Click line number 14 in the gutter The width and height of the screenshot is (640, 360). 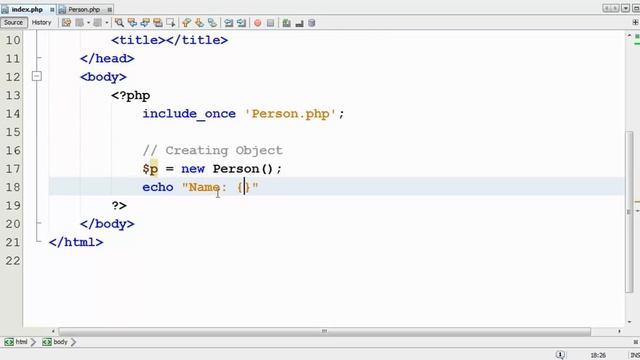(13, 113)
